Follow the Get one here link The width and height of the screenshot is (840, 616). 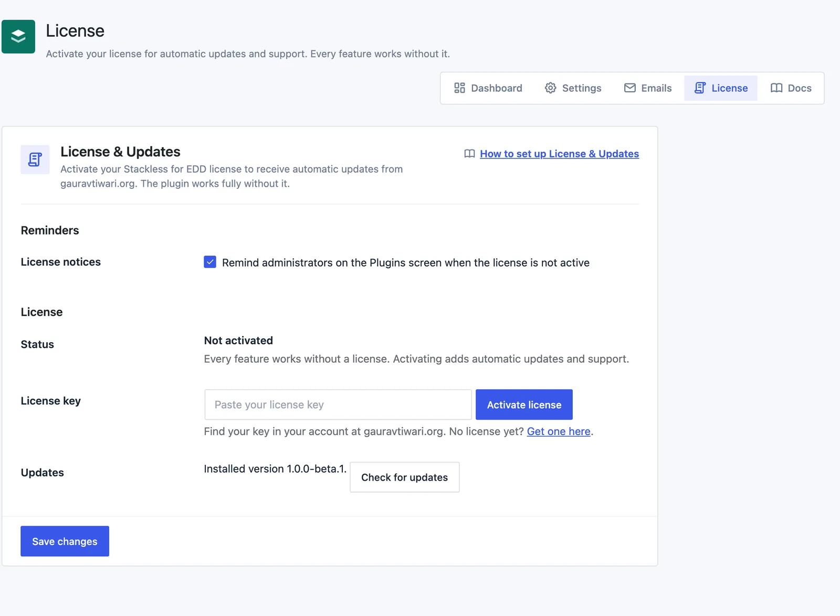559,431
